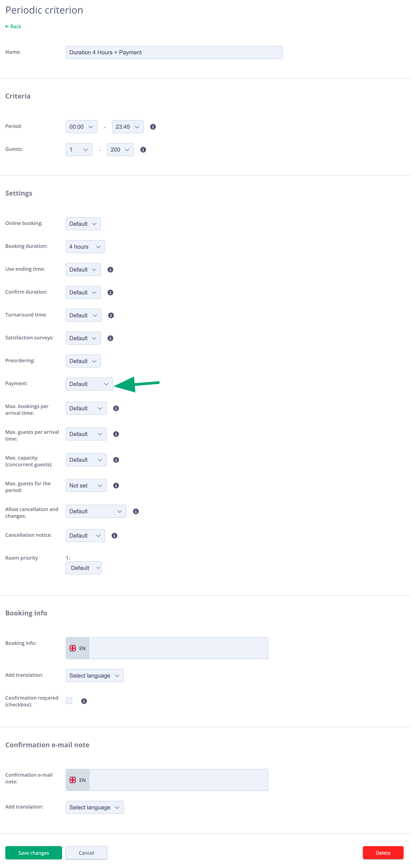Open the info tooltip for Use ending time
This screenshot has height=868, width=411.
(110, 270)
